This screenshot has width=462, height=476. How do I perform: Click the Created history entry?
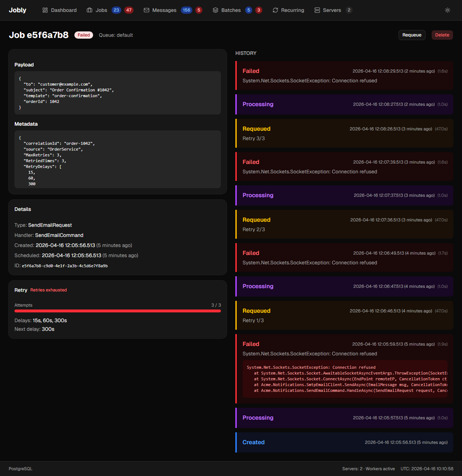click(344, 442)
